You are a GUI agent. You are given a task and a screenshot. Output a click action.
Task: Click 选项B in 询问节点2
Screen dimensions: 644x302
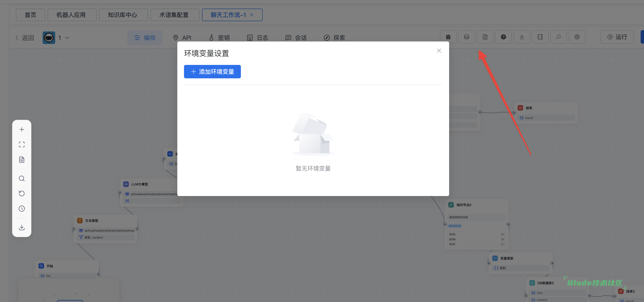click(477, 239)
